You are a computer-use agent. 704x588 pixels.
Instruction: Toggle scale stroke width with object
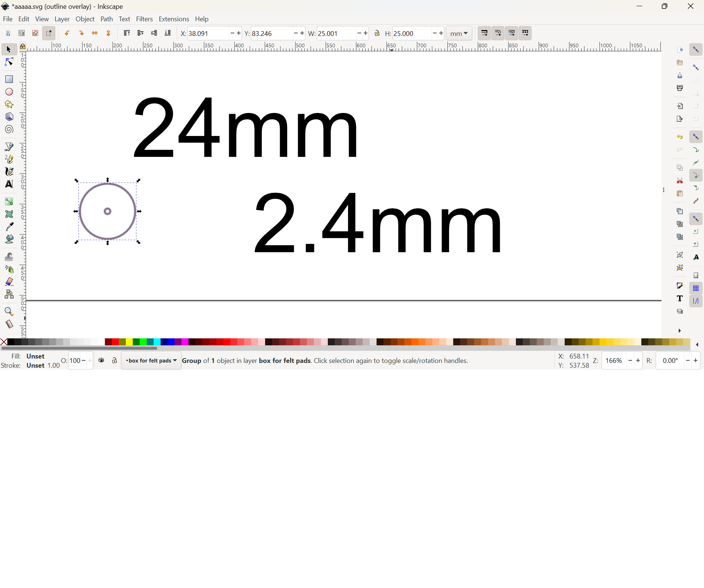(484, 33)
